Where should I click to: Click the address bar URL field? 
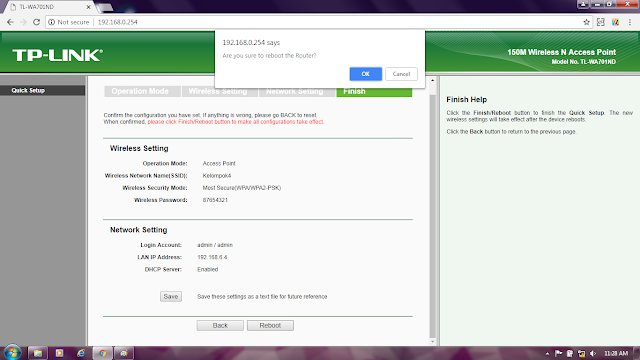[x=314, y=22]
